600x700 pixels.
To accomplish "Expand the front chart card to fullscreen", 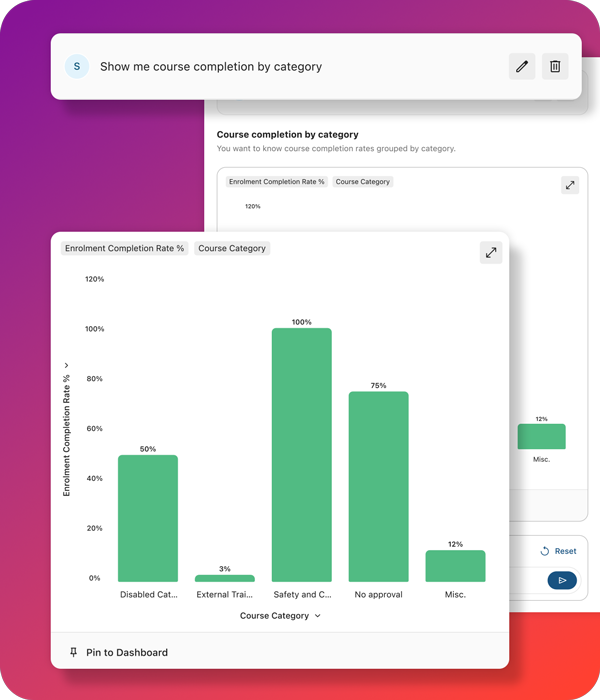I will click(x=491, y=253).
